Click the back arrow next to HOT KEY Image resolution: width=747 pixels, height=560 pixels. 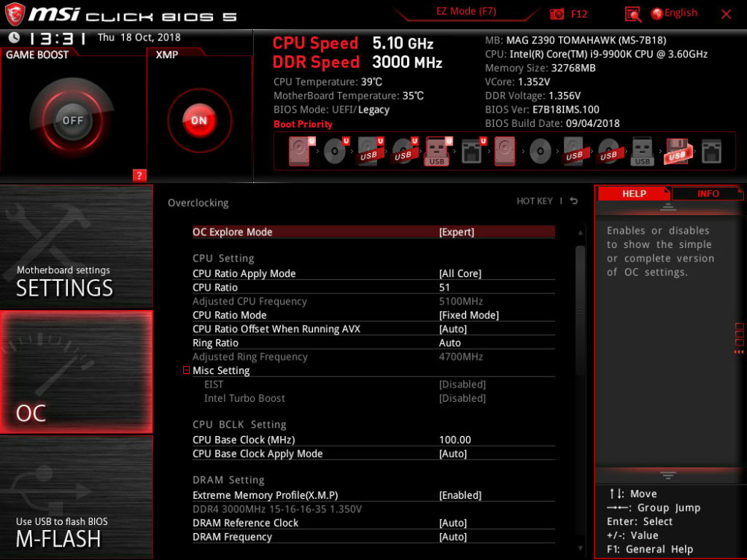tap(574, 201)
